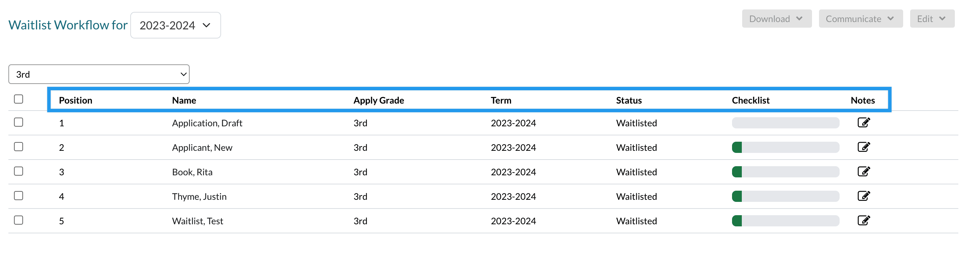
Task: Tick the checkbox for Waitlist, Test
Action: 18,220
